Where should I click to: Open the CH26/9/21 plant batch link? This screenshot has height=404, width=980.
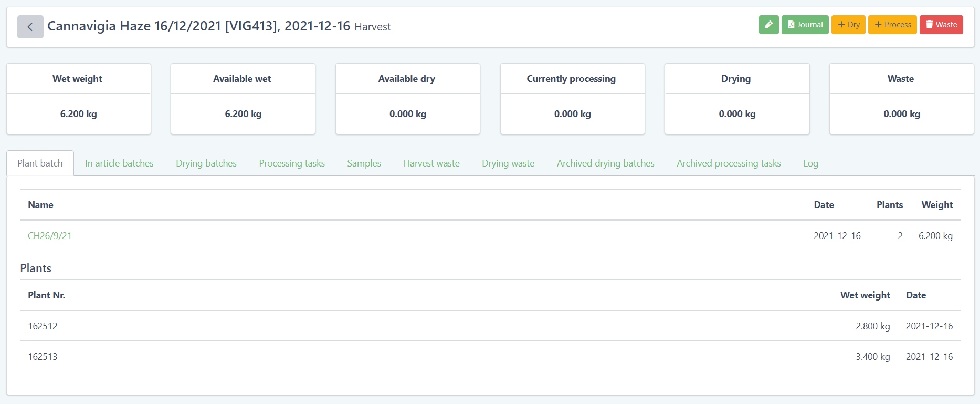(49, 236)
